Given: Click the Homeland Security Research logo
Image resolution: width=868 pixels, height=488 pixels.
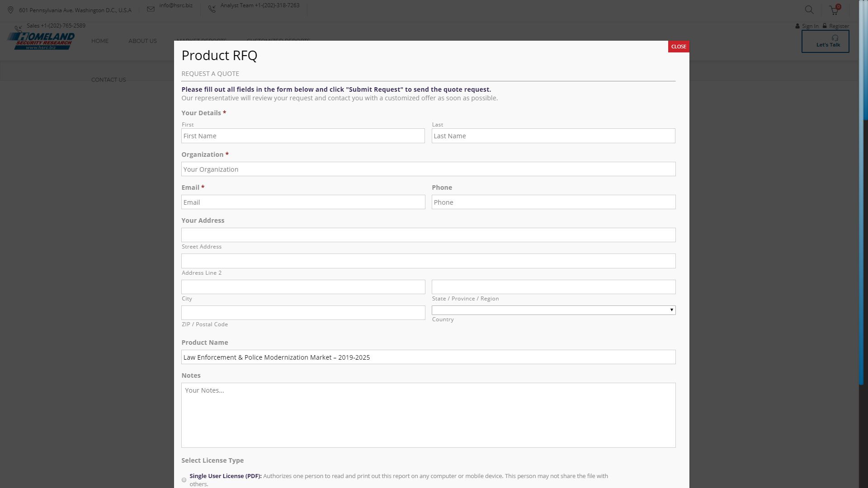Looking at the screenshot, I should (x=41, y=41).
